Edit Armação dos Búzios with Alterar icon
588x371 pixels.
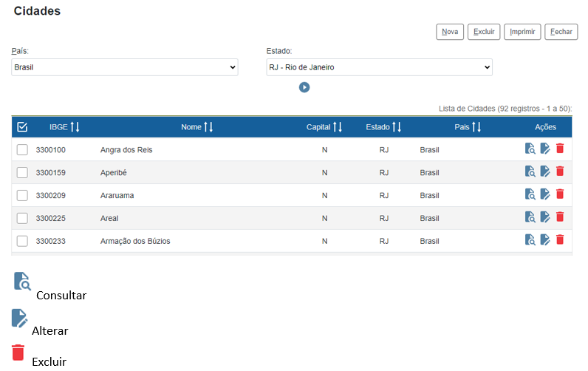[x=545, y=240]
